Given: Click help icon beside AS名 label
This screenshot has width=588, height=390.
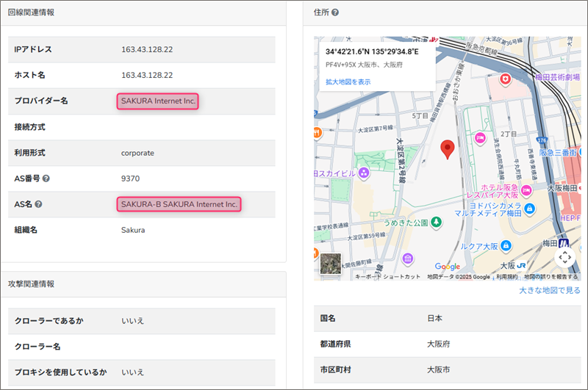Looking at the screenshot, I should click(x=38, y=204).
